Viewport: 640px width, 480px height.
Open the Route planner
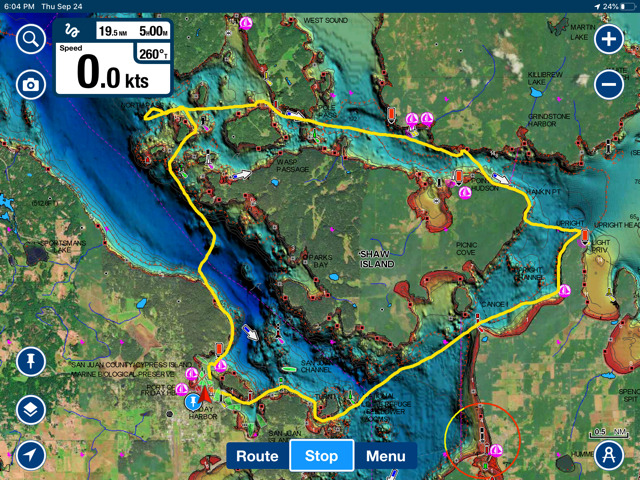pyautogui.click(x=257, y=456)
